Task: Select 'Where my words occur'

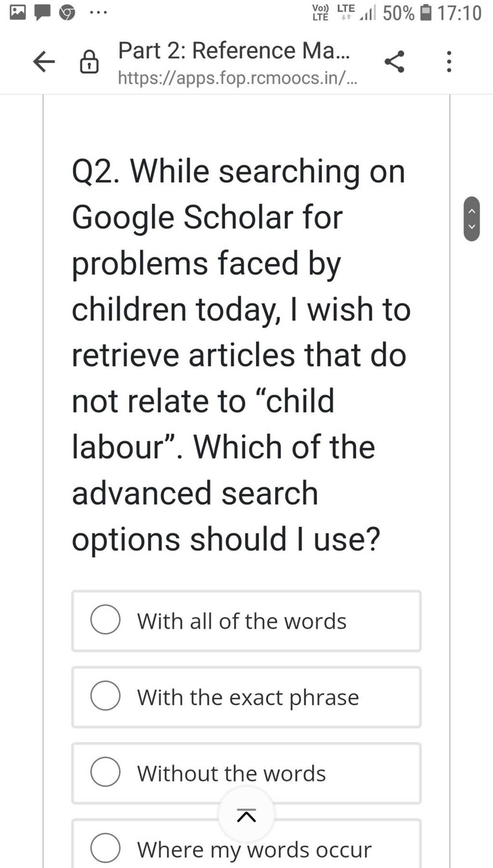Action: [105, 849]
